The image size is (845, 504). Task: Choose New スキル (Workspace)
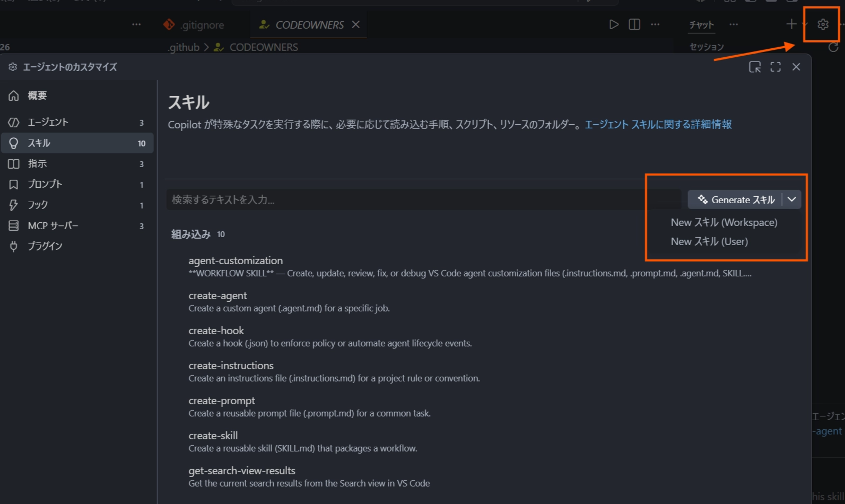724,222
